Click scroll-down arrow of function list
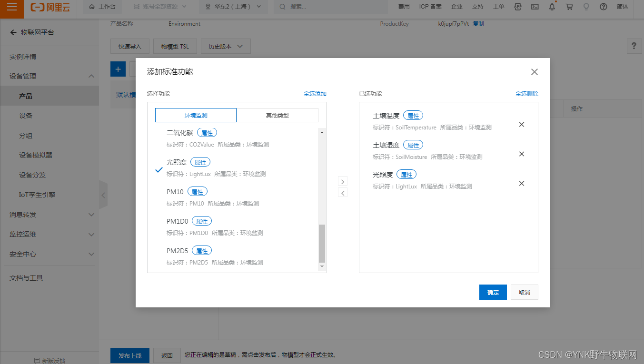Screen dimensions: 644x364 click(322, 266)
